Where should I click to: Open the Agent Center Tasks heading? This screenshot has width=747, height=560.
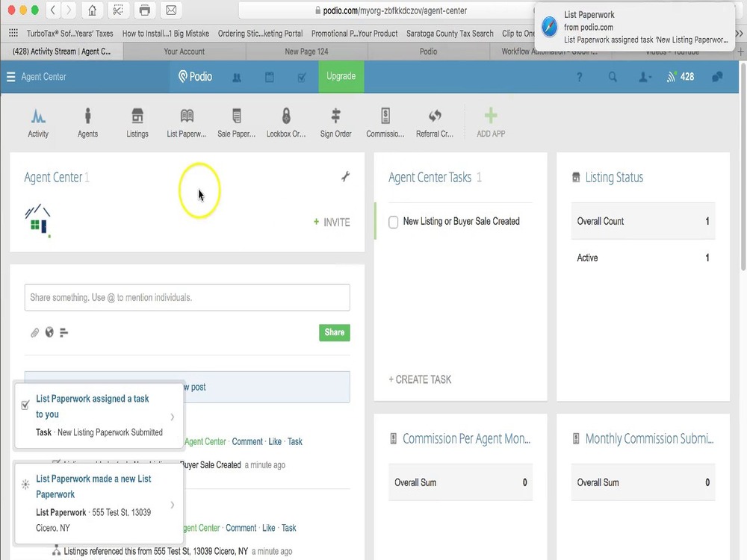[430, 177]
